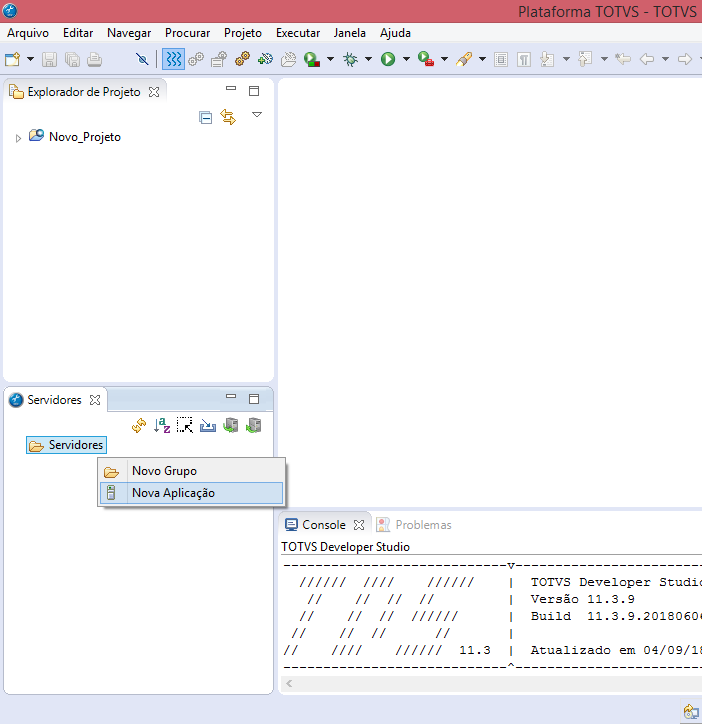702x724 pixels.
Task: Click the green-plus patch toolbar icon
Action: point(266,59)
